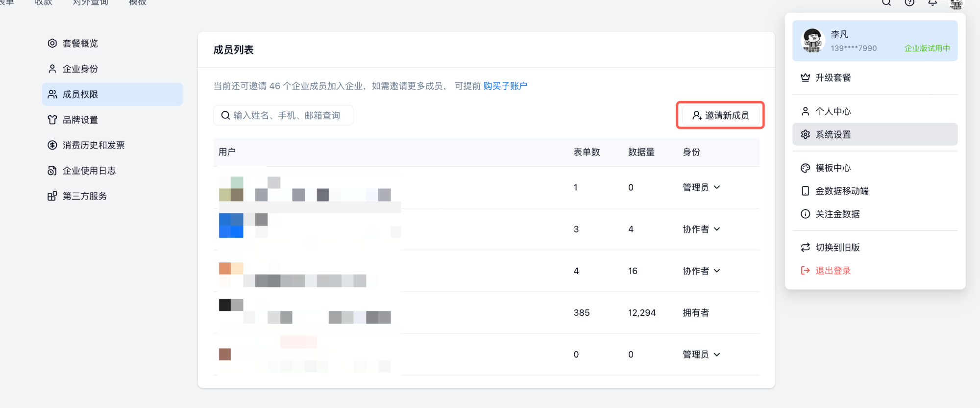Click the crown icon for 升级套餐

coord(805,77)
